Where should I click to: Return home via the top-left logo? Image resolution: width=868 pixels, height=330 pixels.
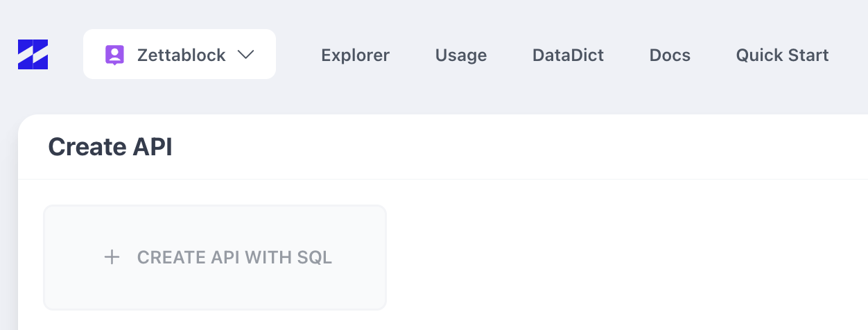[x=33, y=55]
